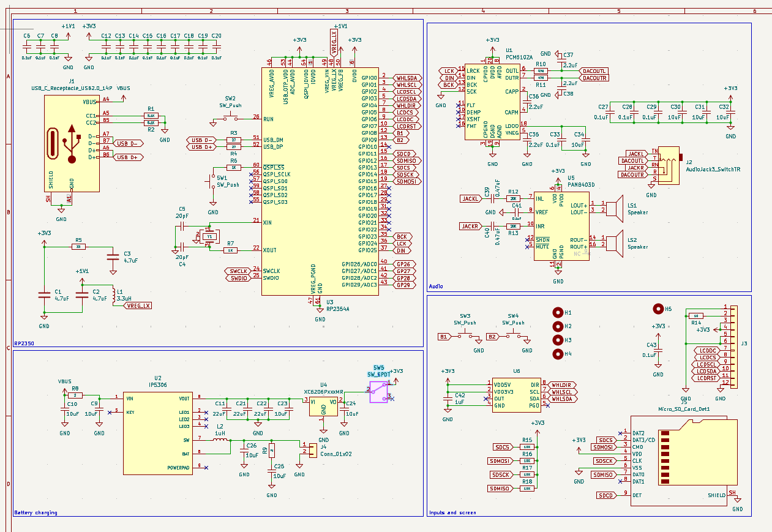This screenshot has width=772, height=532.
Task: Select the U6 sensor chip symbol
Action: coord(516,395)
